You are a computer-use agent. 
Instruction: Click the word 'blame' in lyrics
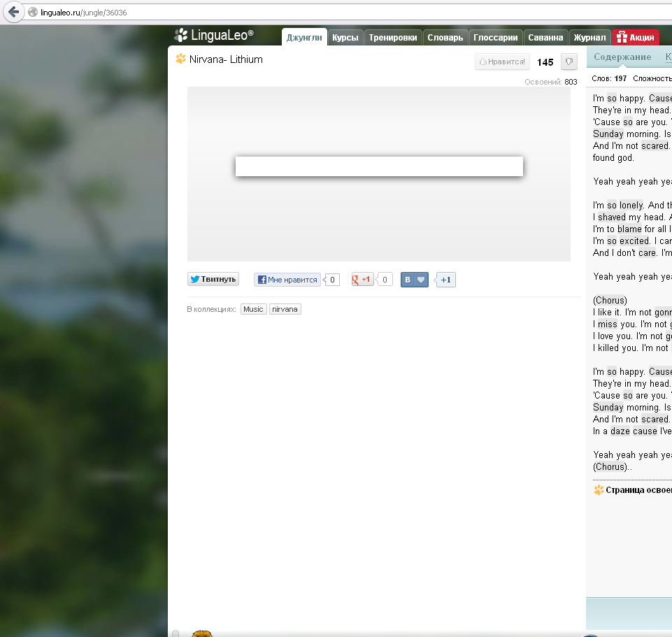pos(629,229)
